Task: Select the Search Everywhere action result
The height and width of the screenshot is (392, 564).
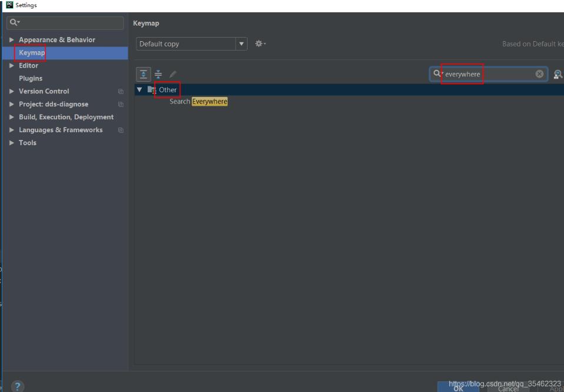Action: [198, 101]
